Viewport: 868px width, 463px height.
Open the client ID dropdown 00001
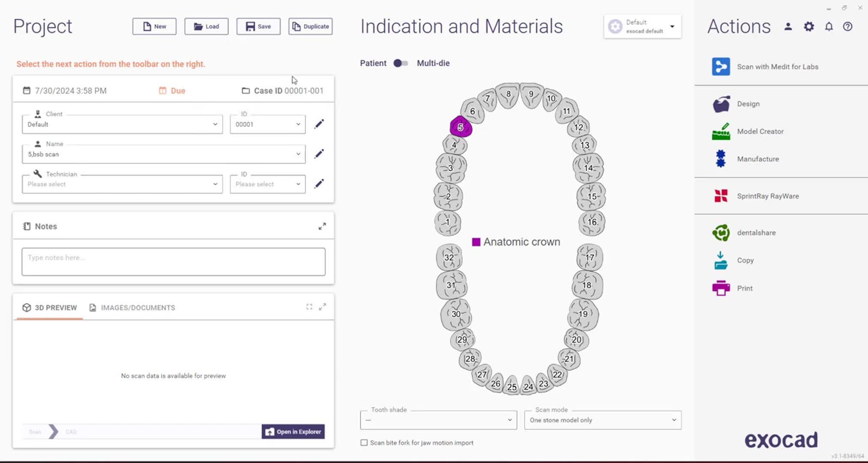pyautogui.click(x=267, y=124)
